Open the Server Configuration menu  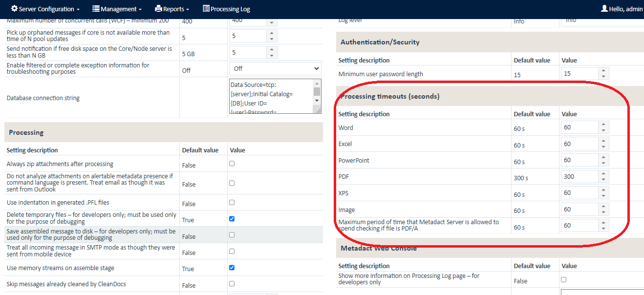coord(45,9)
